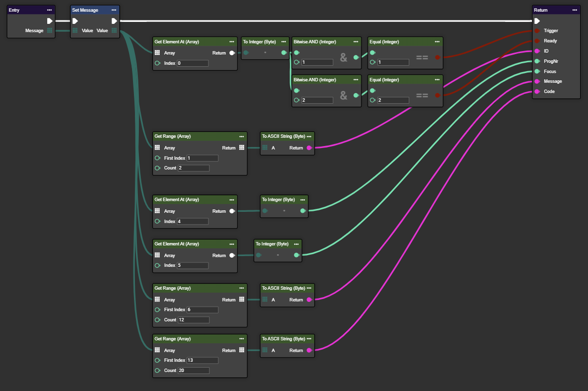Click the Bitwise AND field containing 2

pyautogui.click(x=317, y=100)
